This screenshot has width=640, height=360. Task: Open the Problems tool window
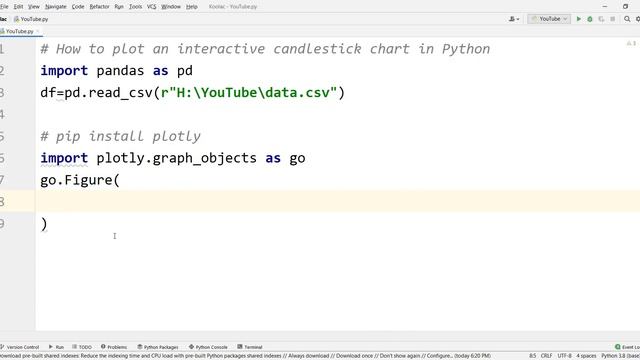click(x=114, y=347)
